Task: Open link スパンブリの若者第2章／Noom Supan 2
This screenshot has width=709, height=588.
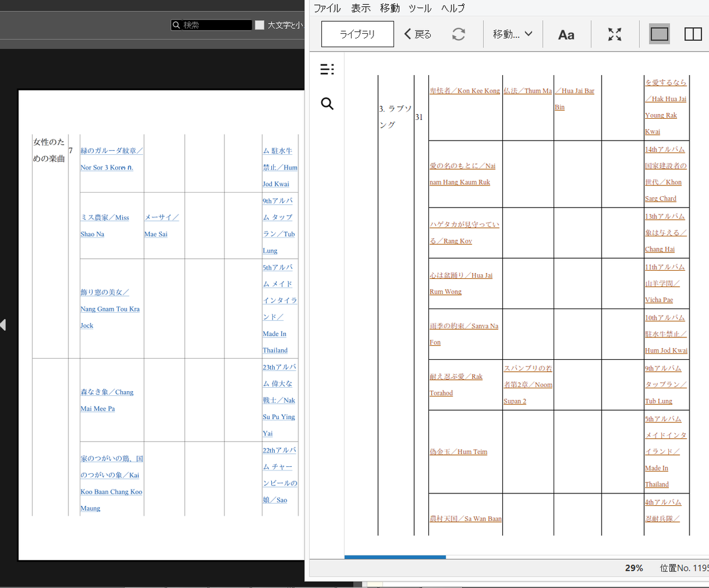Action: 528,385
